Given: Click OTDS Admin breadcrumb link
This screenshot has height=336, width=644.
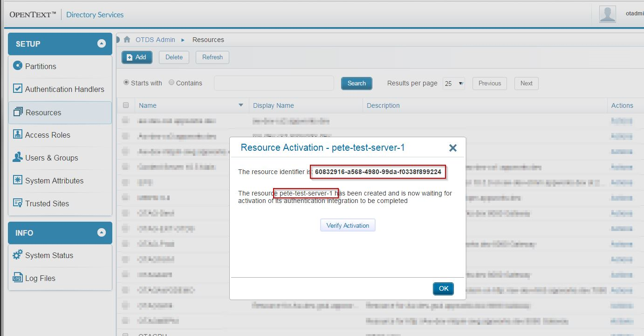Looking at the screenshot, I should (155, 40).
